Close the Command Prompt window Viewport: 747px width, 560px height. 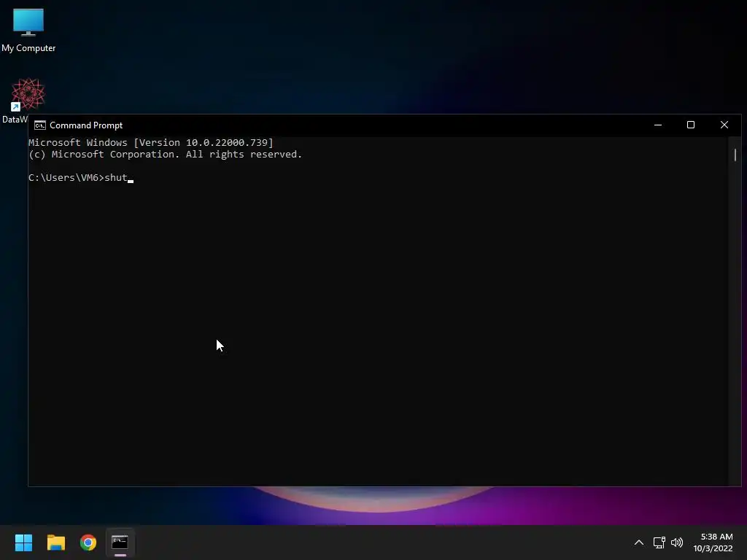coord(724,125)
